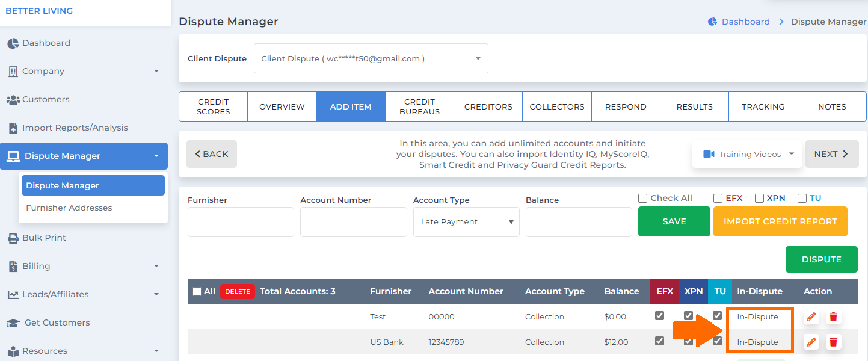Open the Collectors tab
This screenshot has width=868, height=361.
557,107
